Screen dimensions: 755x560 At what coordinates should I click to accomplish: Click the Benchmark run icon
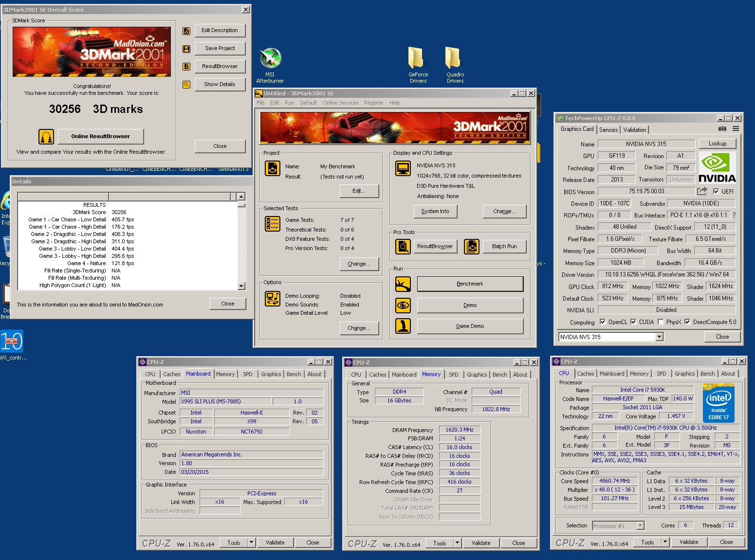coord(403,284)
